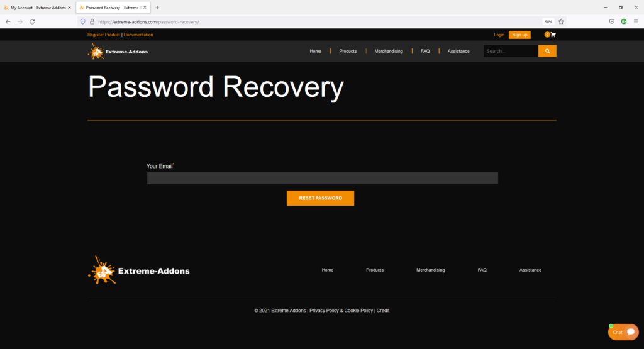Click the browser back arrow
Image resolution: width=644 pixels, height=349 pixels.
[8, 22]
